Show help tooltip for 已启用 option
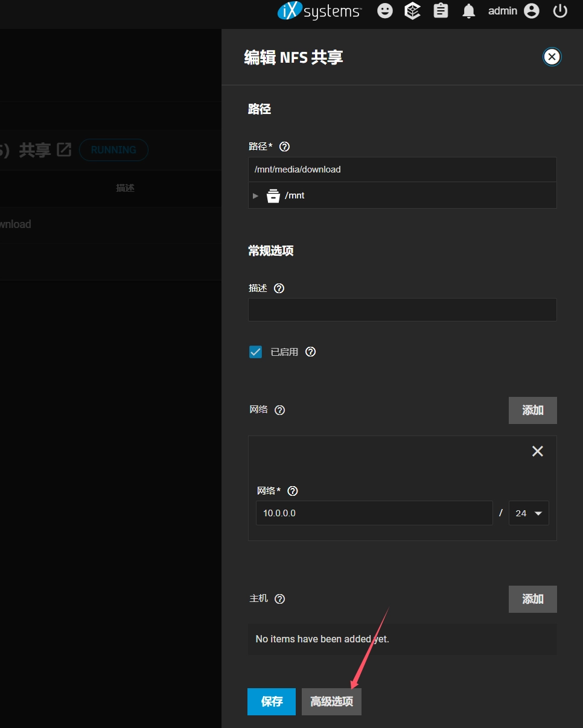This screenshot has width=583, height=728. [x=311, y=352]
